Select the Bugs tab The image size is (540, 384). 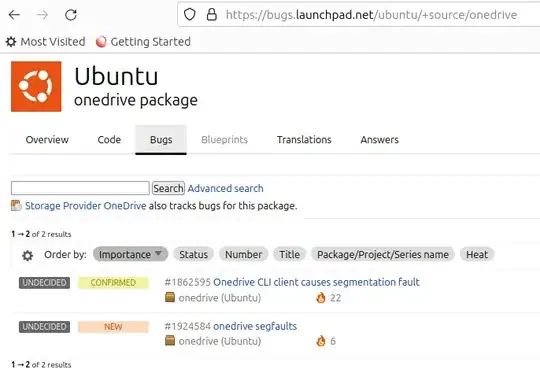[x=161, y=139]
